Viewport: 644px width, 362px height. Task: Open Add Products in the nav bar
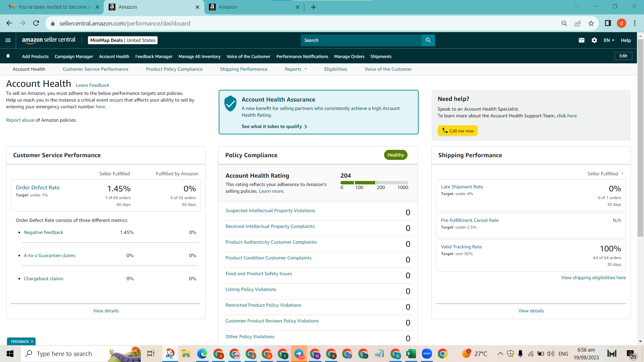click(35, 56)
